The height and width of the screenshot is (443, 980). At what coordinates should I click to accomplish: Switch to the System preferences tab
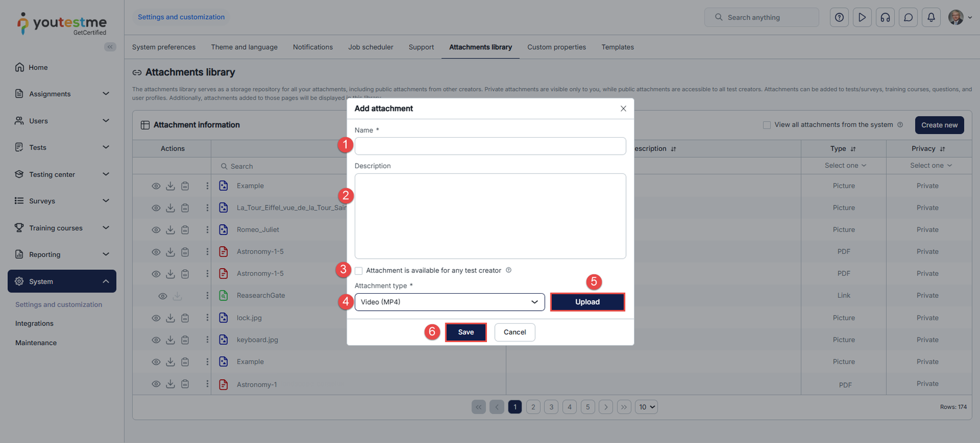164,47
